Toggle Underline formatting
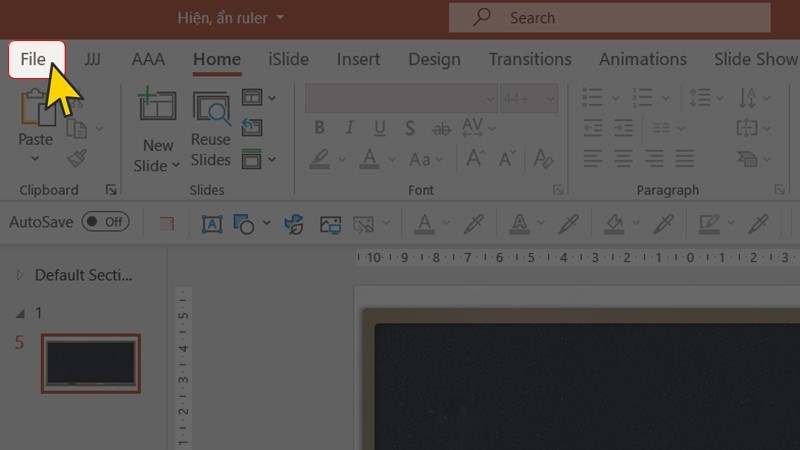Viewport: 800px width, 450px height. (x=380, y=128)
